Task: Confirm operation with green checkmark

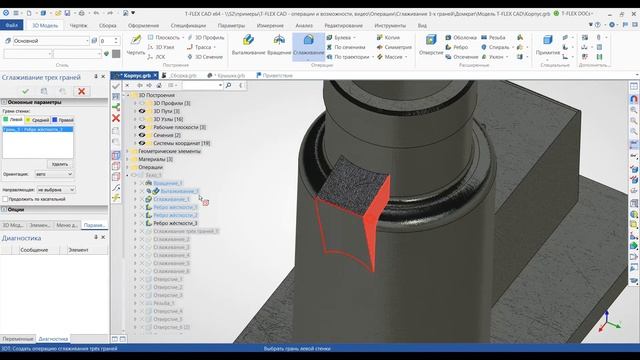Action: coord(26,91)
